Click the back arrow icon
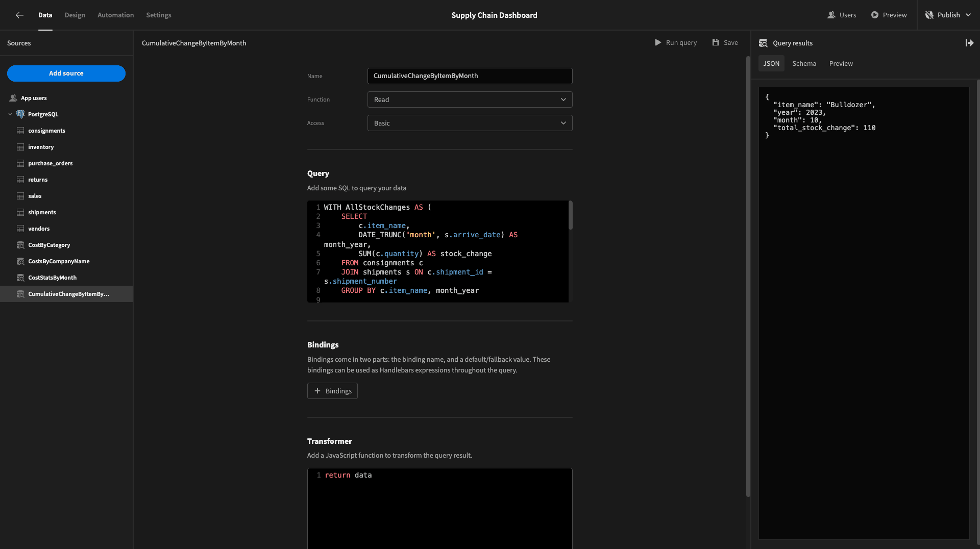The width and height of the screenshot is (980, 549). (19, 15)
